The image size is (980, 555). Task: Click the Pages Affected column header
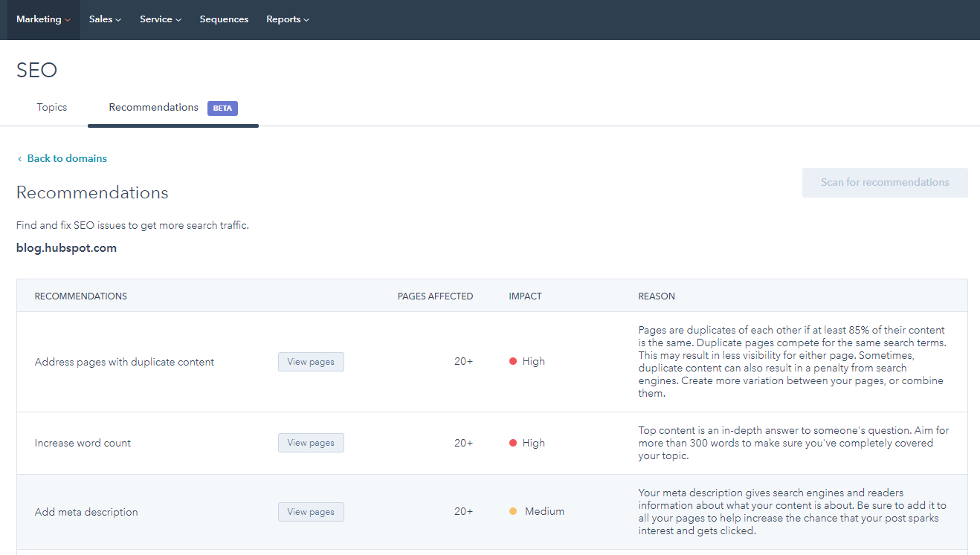pyautogui.click(x=435, y=296)
